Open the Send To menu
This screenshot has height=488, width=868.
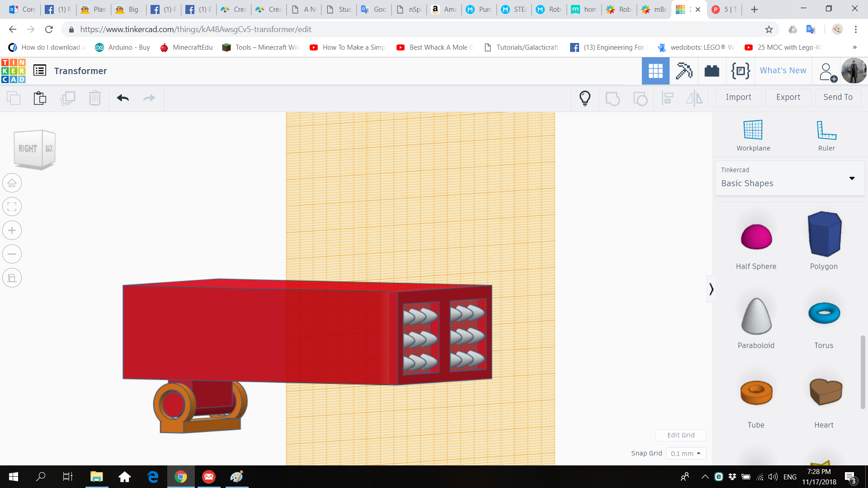(x=837, y=97)
